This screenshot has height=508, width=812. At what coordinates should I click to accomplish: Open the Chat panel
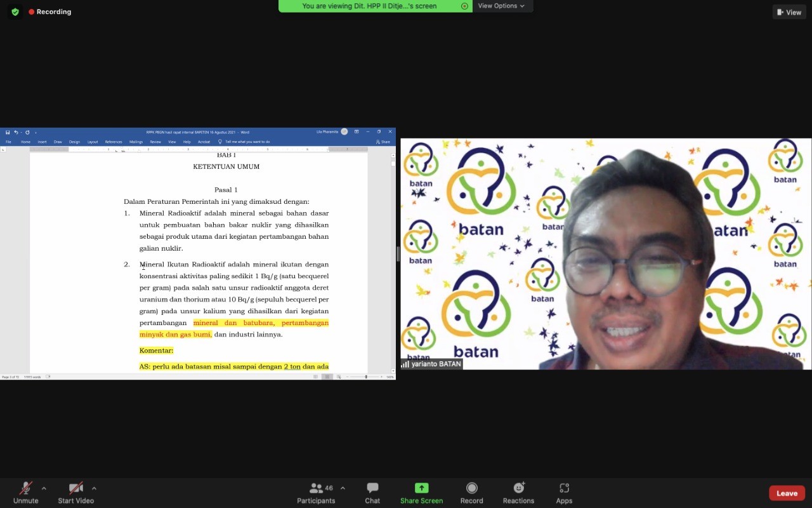[x=372, y=492]
